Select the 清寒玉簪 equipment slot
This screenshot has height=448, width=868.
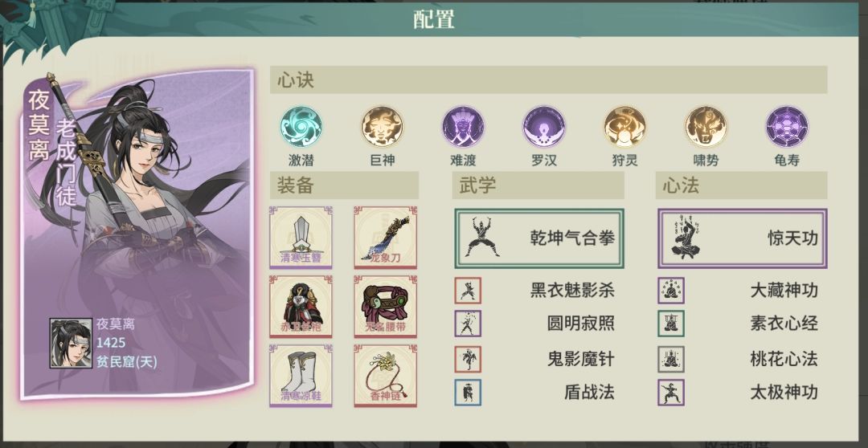pyautogui.click(x=301, y=238)
